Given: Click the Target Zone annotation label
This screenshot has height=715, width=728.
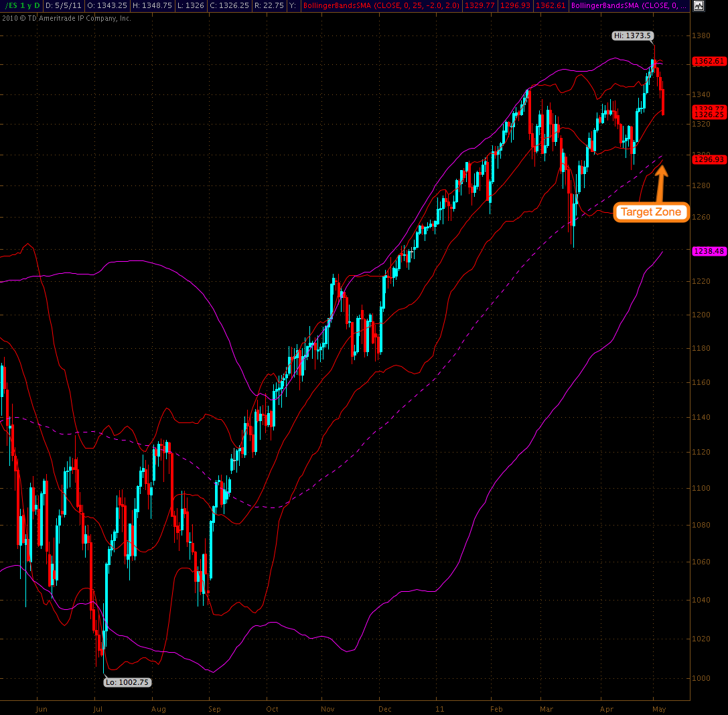Looking at the screenshot, I should pos(651,212).
